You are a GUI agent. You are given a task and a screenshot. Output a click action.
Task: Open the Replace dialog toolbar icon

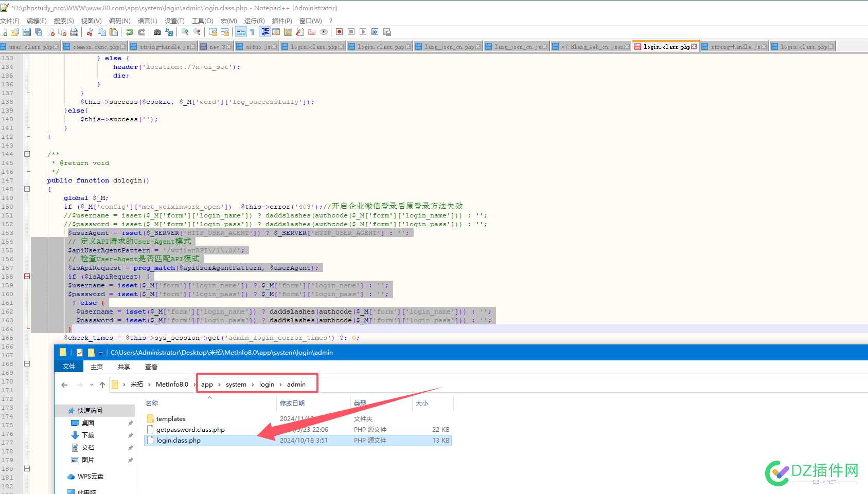tap(169, 32)
